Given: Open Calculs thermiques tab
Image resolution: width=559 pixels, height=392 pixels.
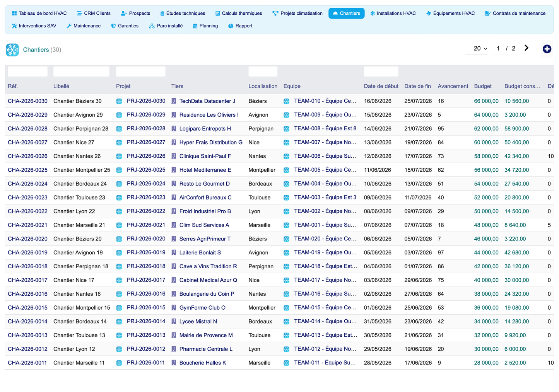Looking at the screenshot, I should coord(239,13).
